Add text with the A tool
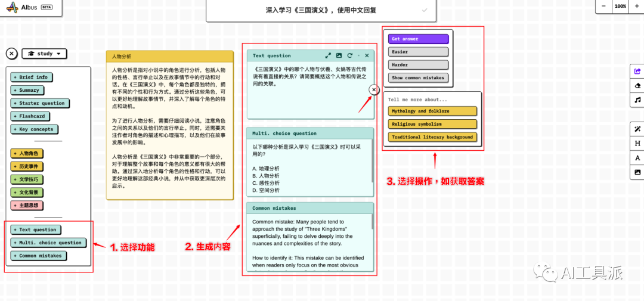The height and width of the screenshot is (301, 644). tap(637, 158)
